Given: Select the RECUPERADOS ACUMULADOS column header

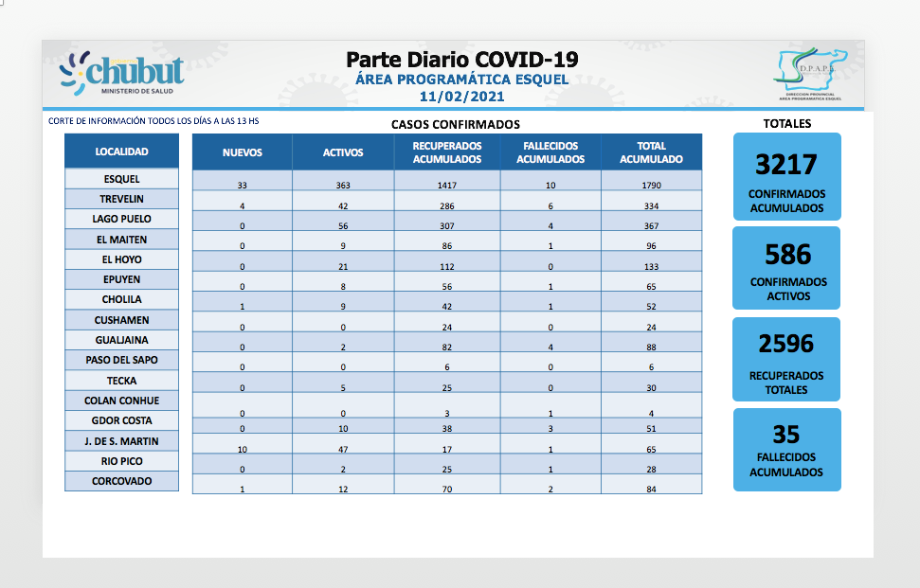Looking at the screenshot, I should pos(447,152).
